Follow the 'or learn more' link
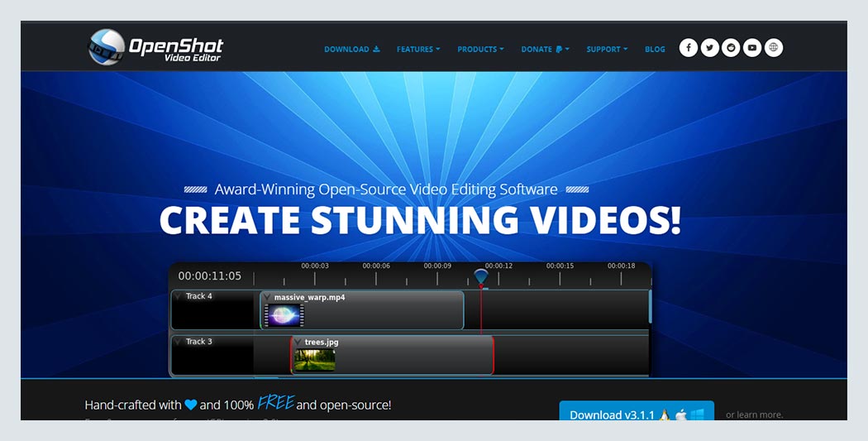The width and height of the screenshot is (868, 441). (755, 415)
